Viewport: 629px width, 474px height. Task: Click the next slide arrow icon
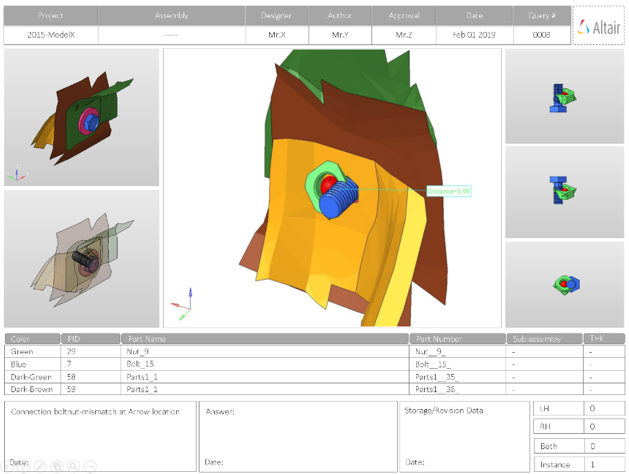(x=25, y=466)
